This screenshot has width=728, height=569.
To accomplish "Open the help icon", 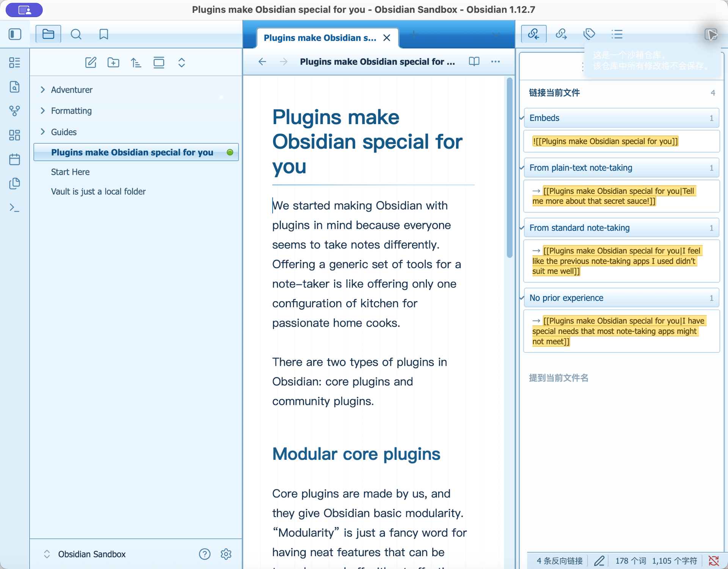I will click(204, 554).
